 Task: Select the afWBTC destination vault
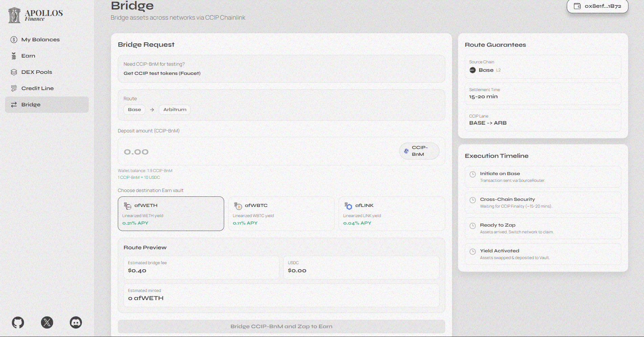281,214
